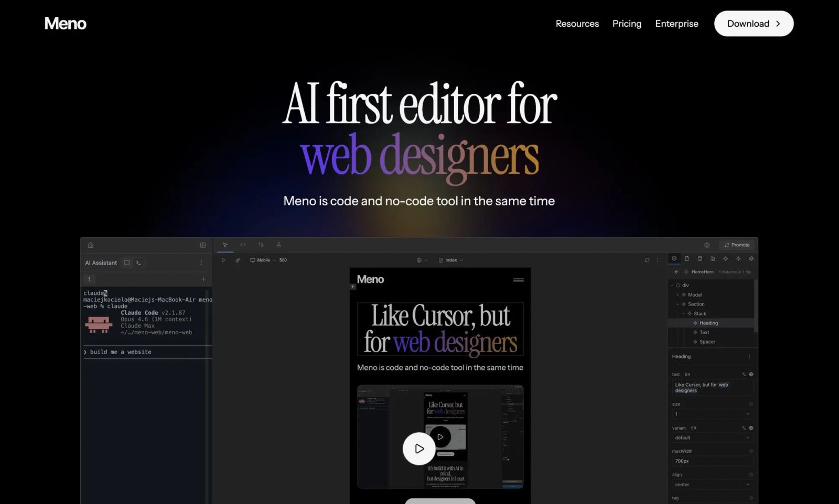Click the home icon in editor sidebar
839x504 pixels.
point(91,245)
